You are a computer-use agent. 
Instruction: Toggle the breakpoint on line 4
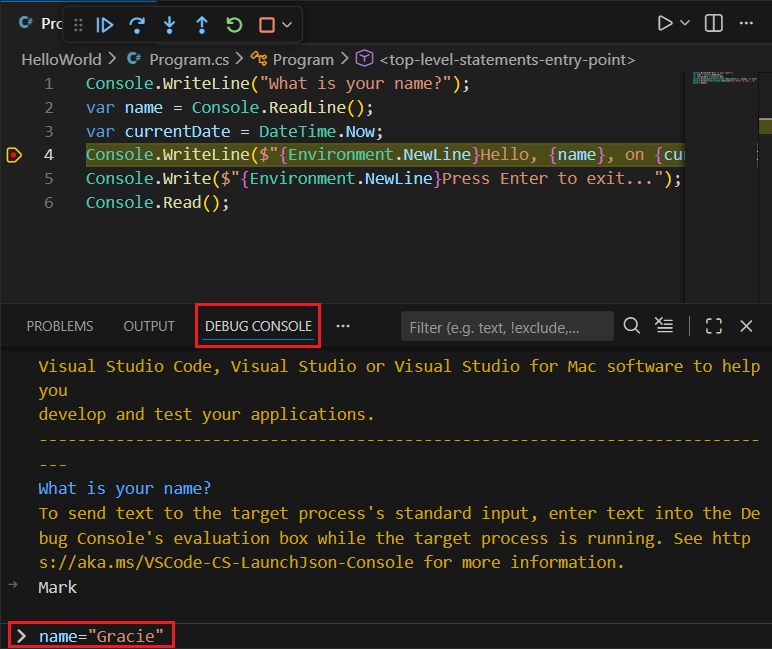click(14, 155)
